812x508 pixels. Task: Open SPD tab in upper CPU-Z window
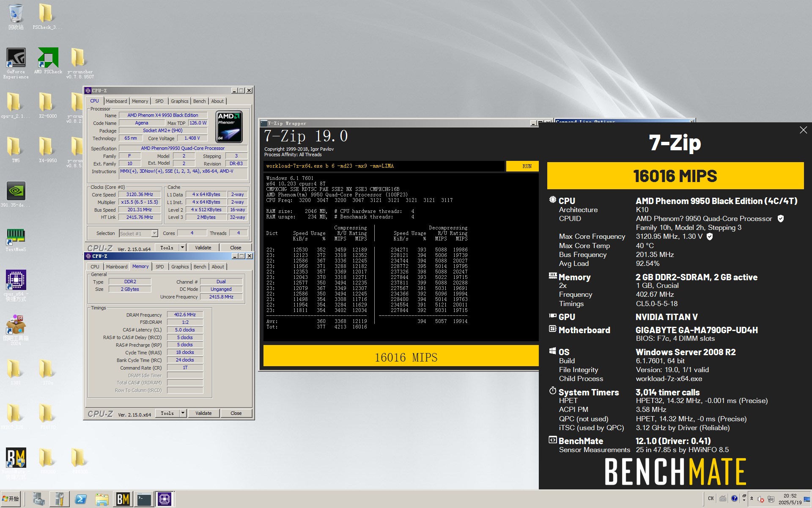click(x=159, y=101)
